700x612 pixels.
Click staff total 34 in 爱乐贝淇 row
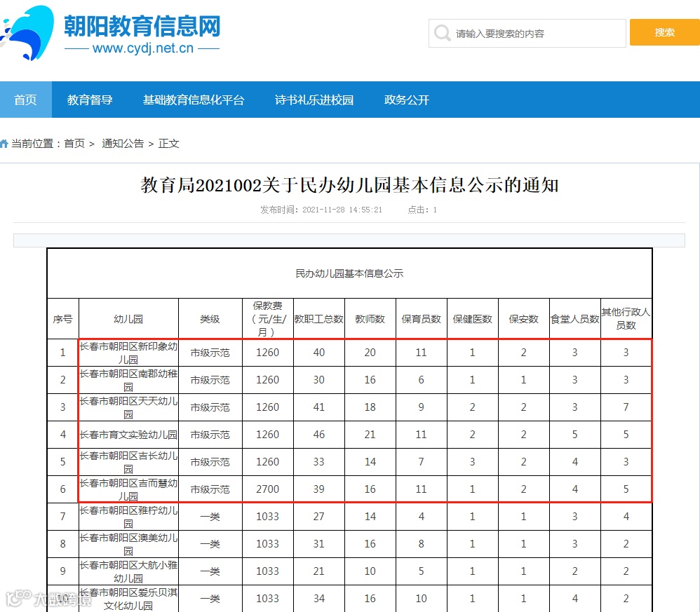[x=318, y=599]
